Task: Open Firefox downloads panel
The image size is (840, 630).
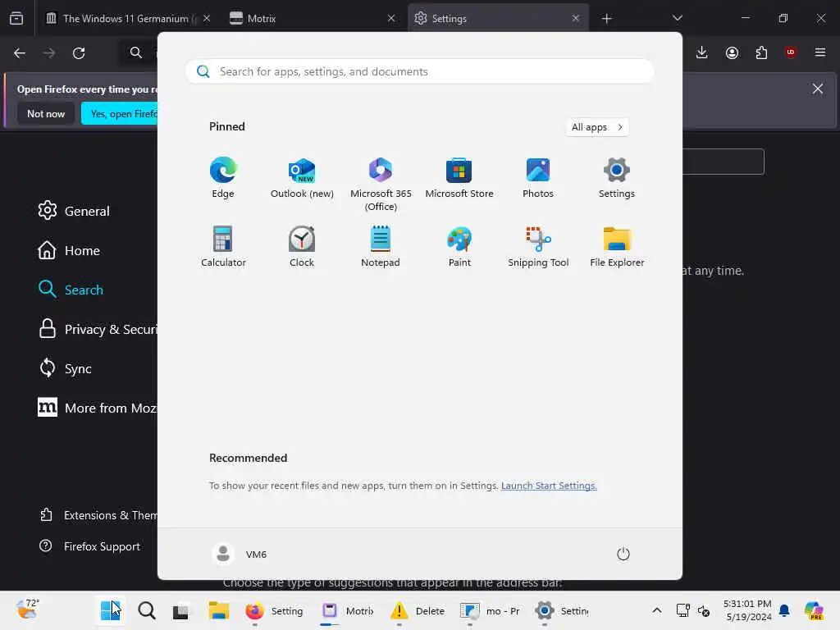Action: [x=702, y=52]
